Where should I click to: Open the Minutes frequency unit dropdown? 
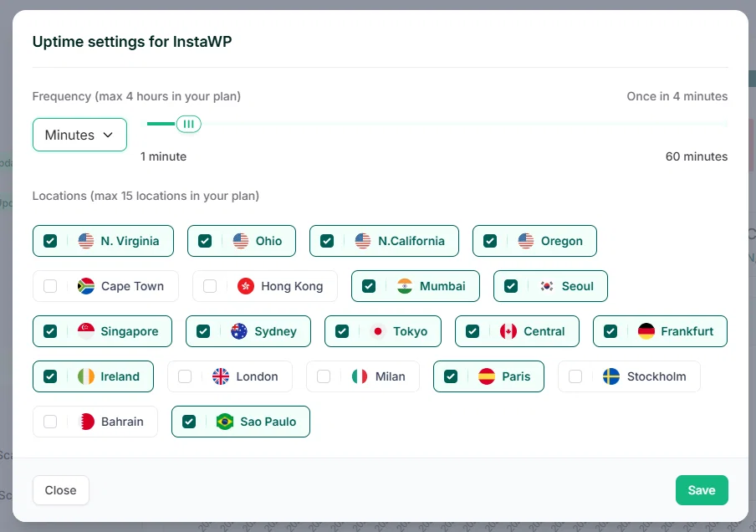tap(79, 135)
